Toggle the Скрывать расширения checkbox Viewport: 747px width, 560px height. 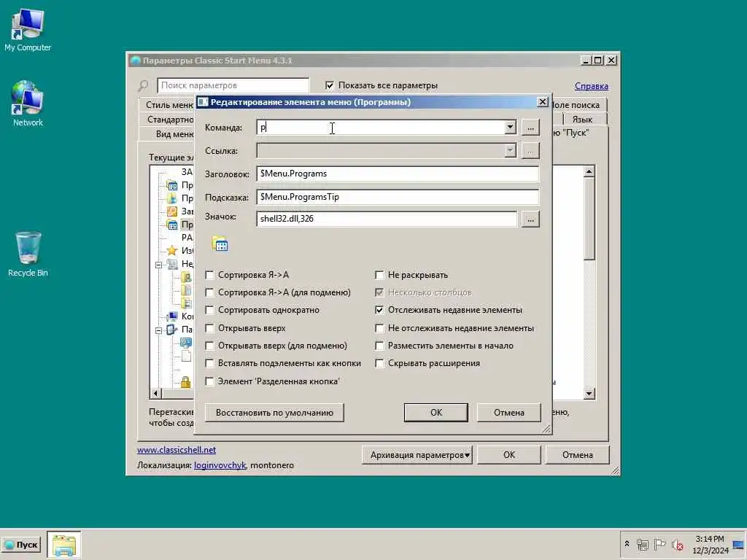coord(379,363)
